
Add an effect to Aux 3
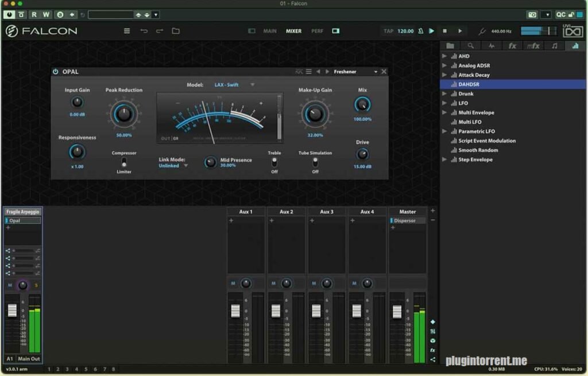coord(312,221)
